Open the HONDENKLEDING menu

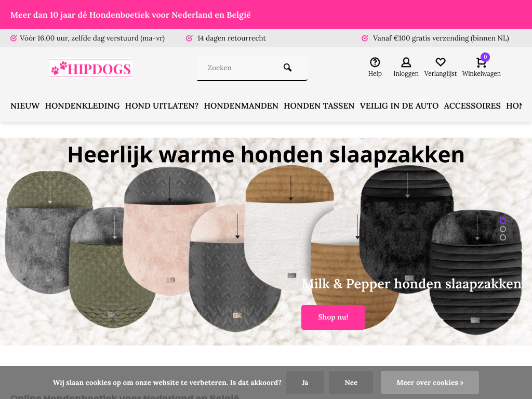[x=83, y=106]
